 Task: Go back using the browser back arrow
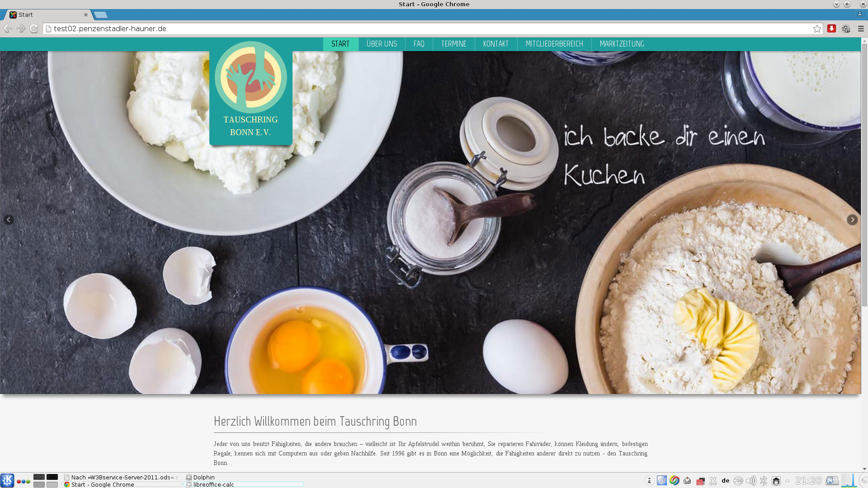click(8, 28)
